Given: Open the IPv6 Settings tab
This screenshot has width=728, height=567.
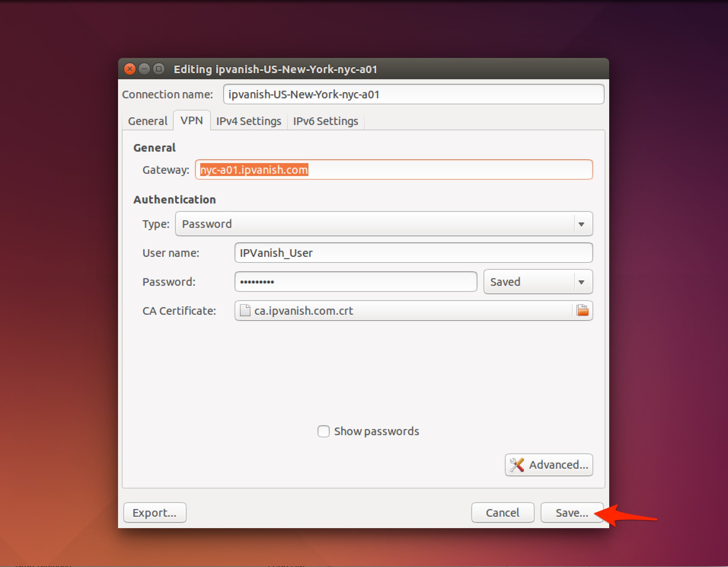Looking at the screenshot, I should point(326,121).
